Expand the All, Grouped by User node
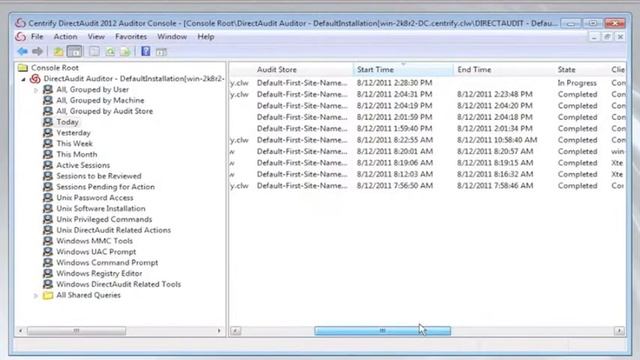The image size is (640, 360). click(x=36, y=90)
